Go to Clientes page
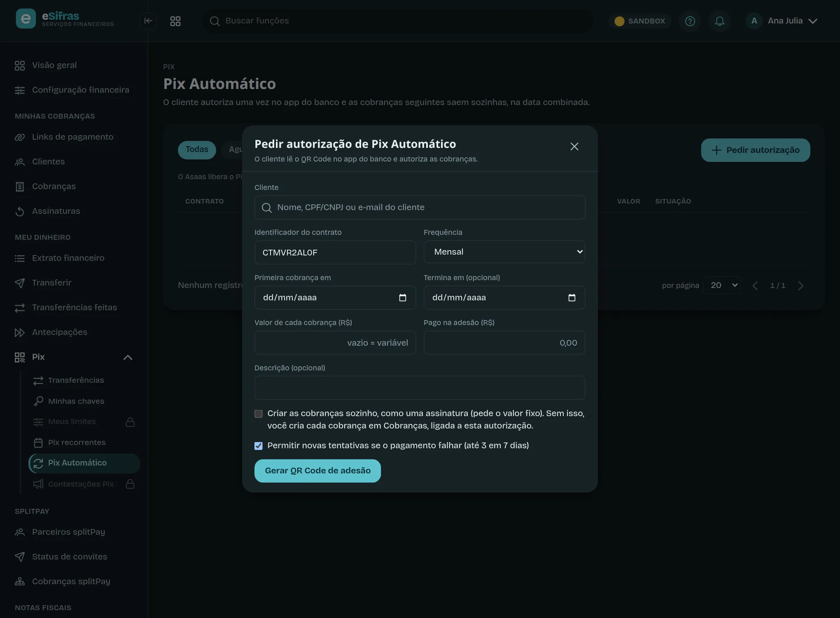The width and height of the screenshot is (840, 618). 74,162
